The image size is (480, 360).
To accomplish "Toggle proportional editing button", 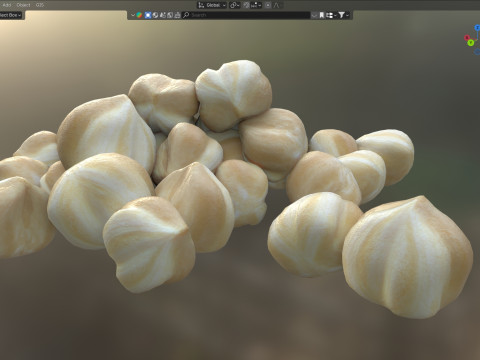I will click(268, 5).
